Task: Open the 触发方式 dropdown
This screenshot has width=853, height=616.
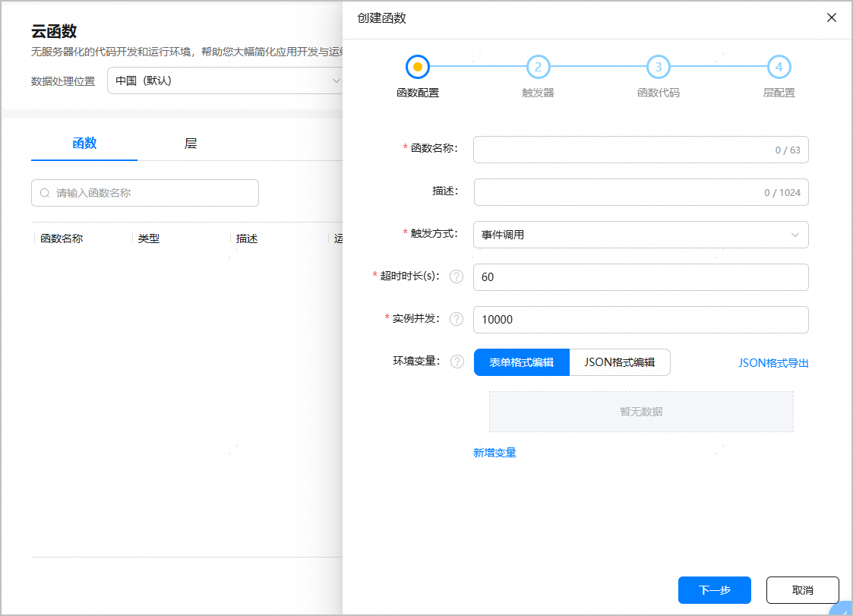Action: pos(640,235)
